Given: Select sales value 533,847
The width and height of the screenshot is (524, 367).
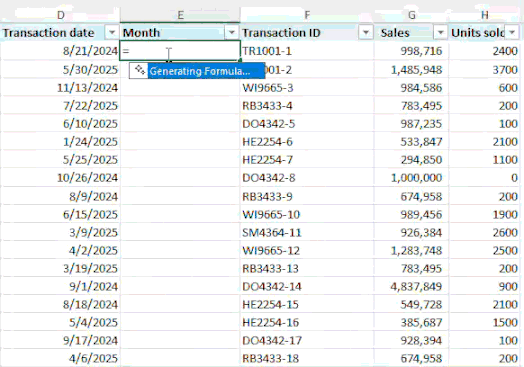Looking at the screenshot, I should tap(411, 142).
